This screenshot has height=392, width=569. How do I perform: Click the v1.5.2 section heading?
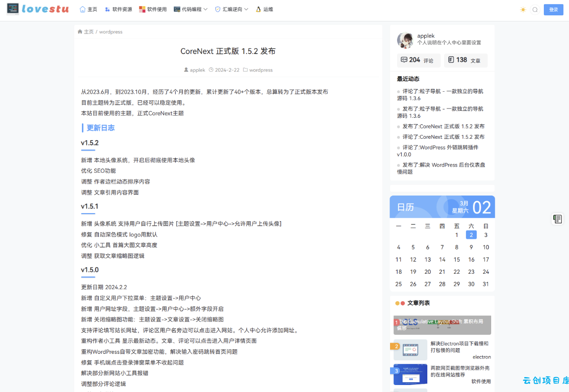(x=90, y=143)
